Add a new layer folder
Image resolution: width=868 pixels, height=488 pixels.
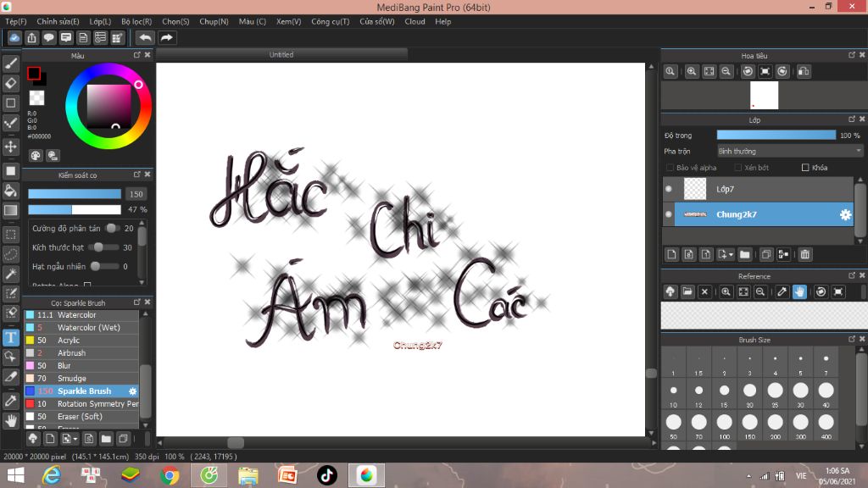pyautogui.click(x=744, y=254)
